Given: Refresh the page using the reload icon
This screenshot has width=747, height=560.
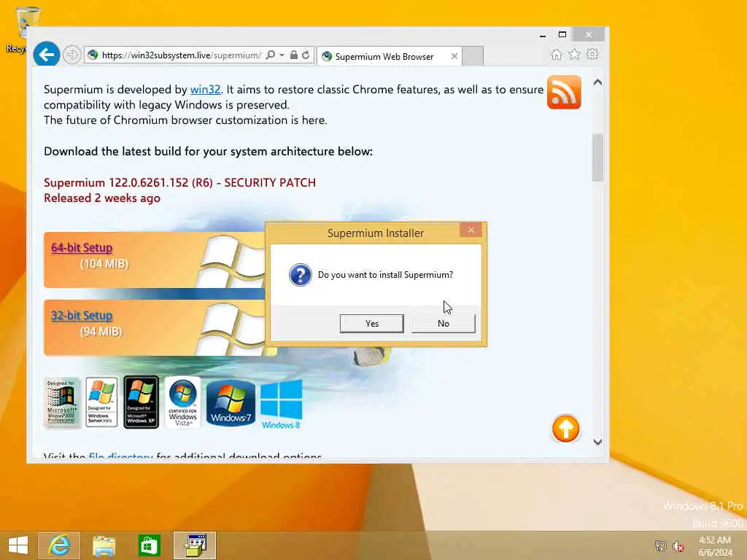Looking at the screenshot, I should pyautogui.click(x=306, y=55).
